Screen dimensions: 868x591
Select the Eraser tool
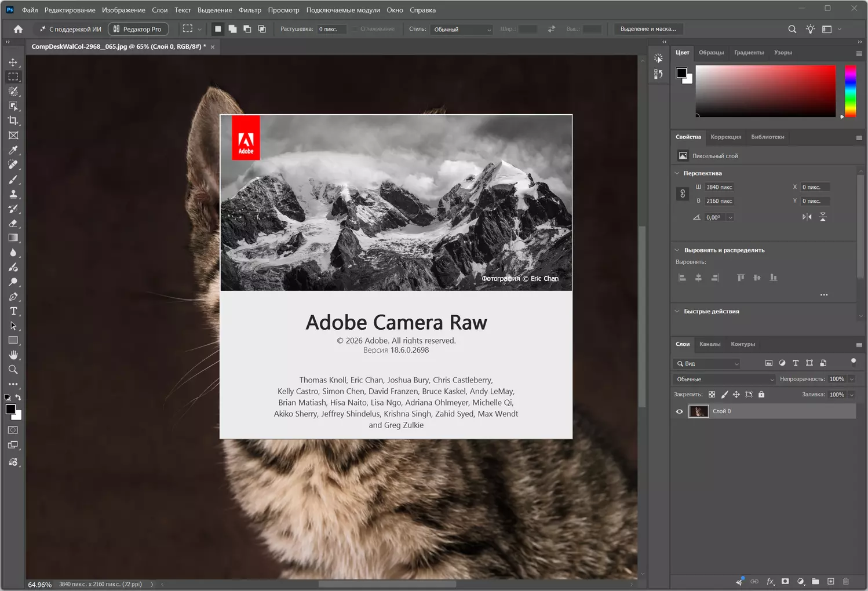coord(13,223)
